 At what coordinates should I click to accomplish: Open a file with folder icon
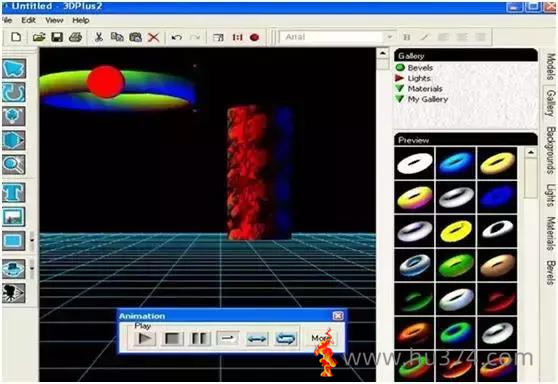click(39, 37)
